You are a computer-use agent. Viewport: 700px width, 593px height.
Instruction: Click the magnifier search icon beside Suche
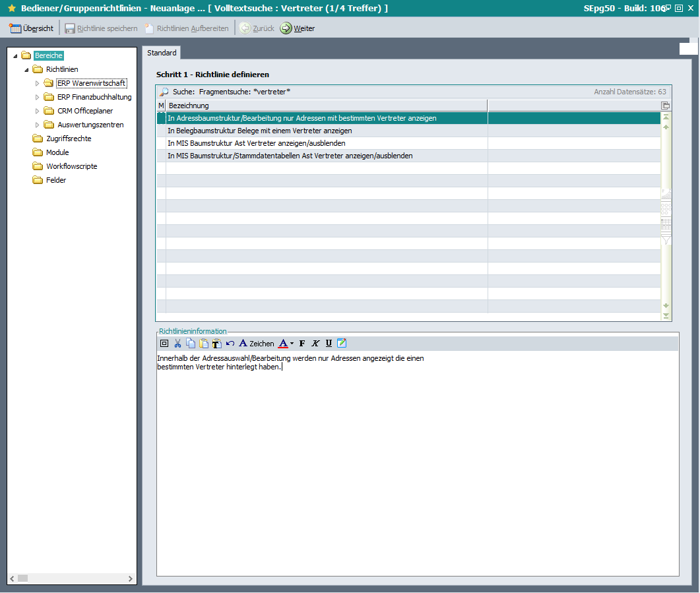coord(164,92)
